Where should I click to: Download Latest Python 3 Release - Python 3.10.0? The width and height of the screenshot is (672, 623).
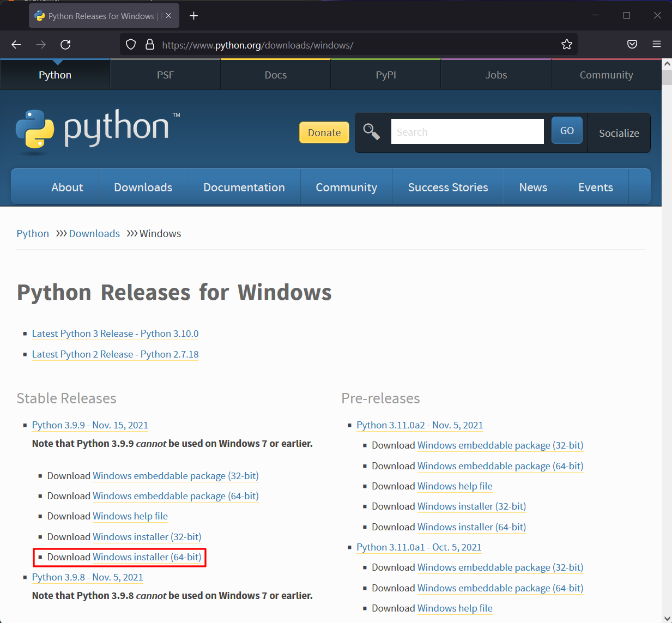pyautogui.click(x=115, y=334)
